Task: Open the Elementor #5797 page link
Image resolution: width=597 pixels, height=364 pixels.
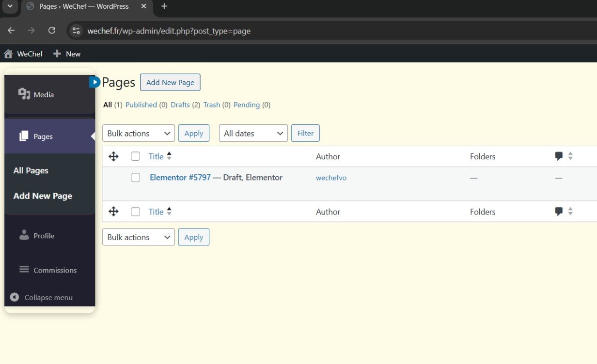Action: pos(180,178)
